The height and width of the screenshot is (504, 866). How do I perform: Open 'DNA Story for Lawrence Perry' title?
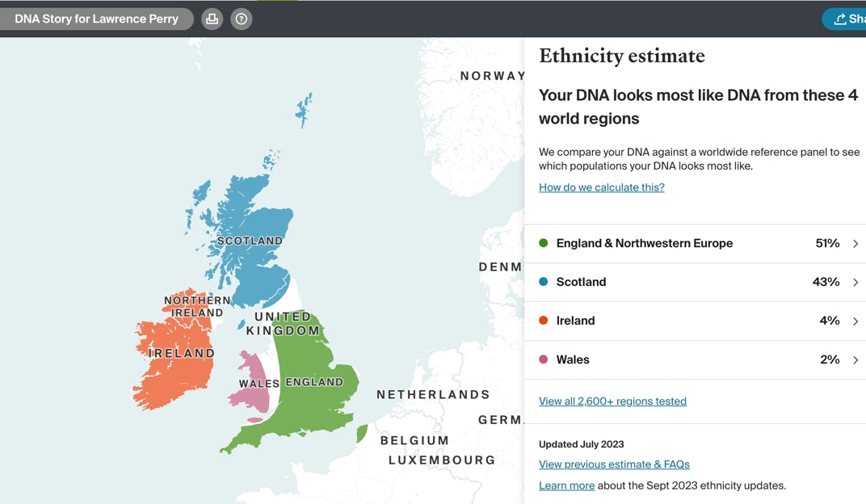click(96, 19)
